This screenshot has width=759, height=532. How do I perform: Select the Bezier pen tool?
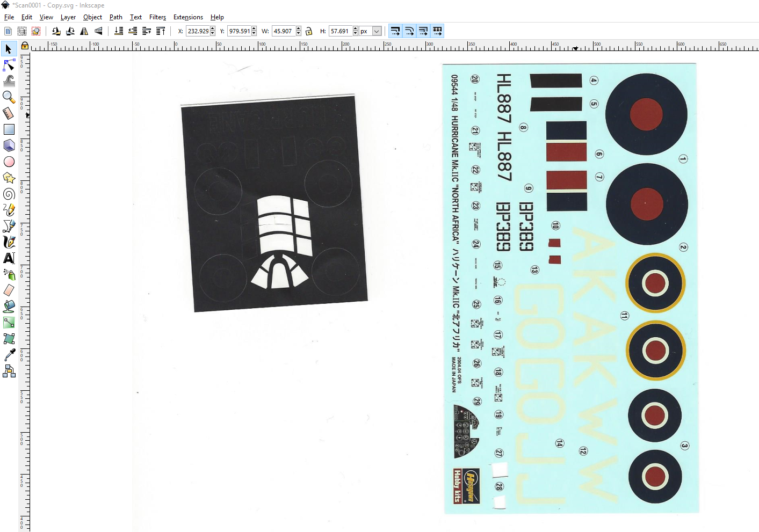point(9,226)
